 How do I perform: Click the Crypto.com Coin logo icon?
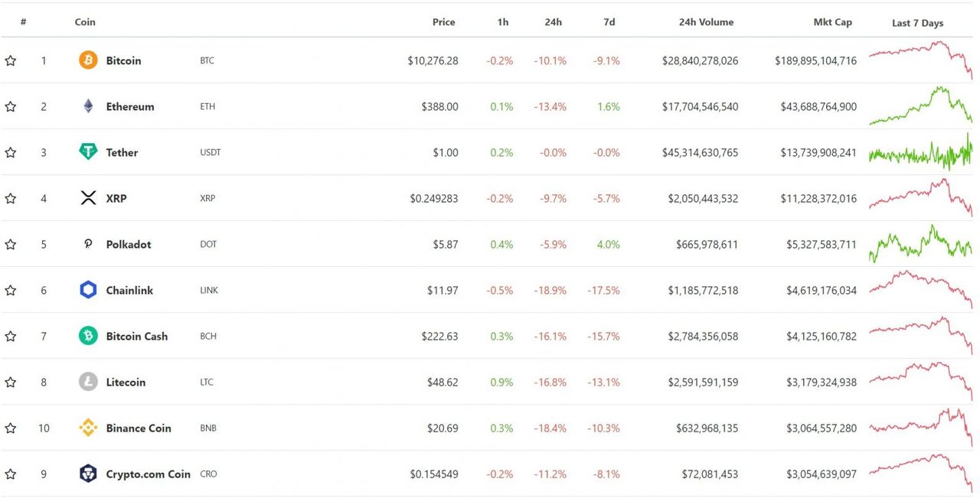(x=88, y=474)
